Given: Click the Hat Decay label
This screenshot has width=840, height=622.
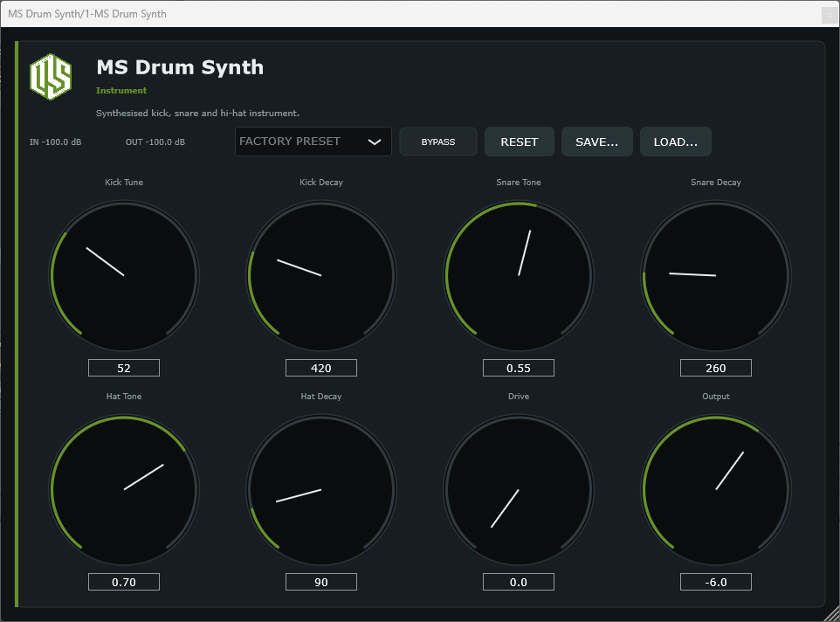Looking at the screenshot, I should 320,397.
